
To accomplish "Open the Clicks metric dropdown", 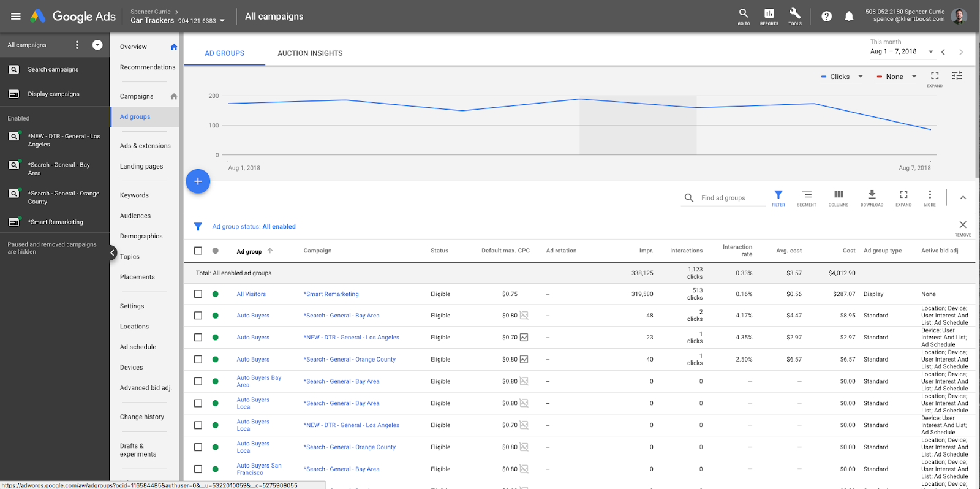I will [842, 77].
